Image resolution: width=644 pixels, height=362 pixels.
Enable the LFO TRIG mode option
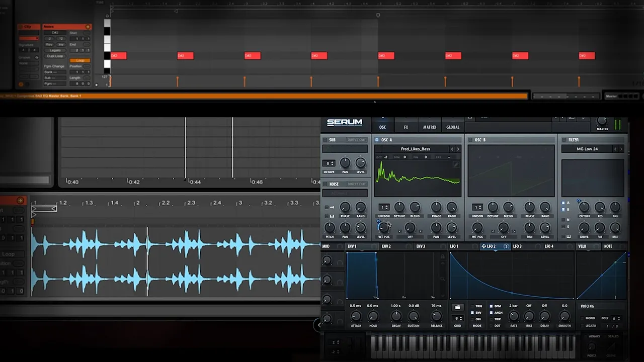(x=472, y=306)
